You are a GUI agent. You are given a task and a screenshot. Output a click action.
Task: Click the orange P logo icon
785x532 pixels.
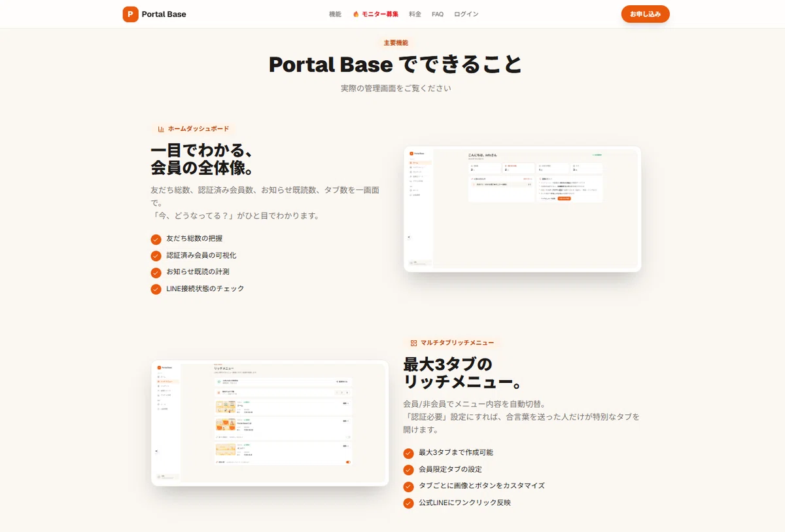point(130,14)
